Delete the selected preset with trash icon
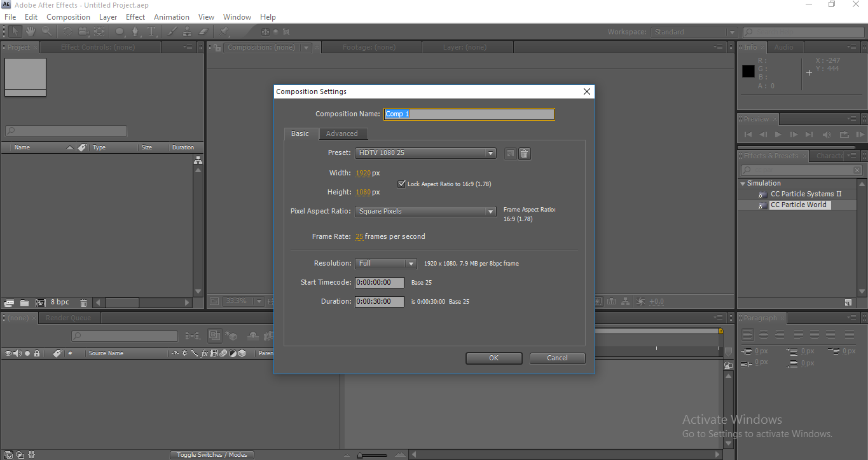 pyautogui.click(x=524, y=153)
